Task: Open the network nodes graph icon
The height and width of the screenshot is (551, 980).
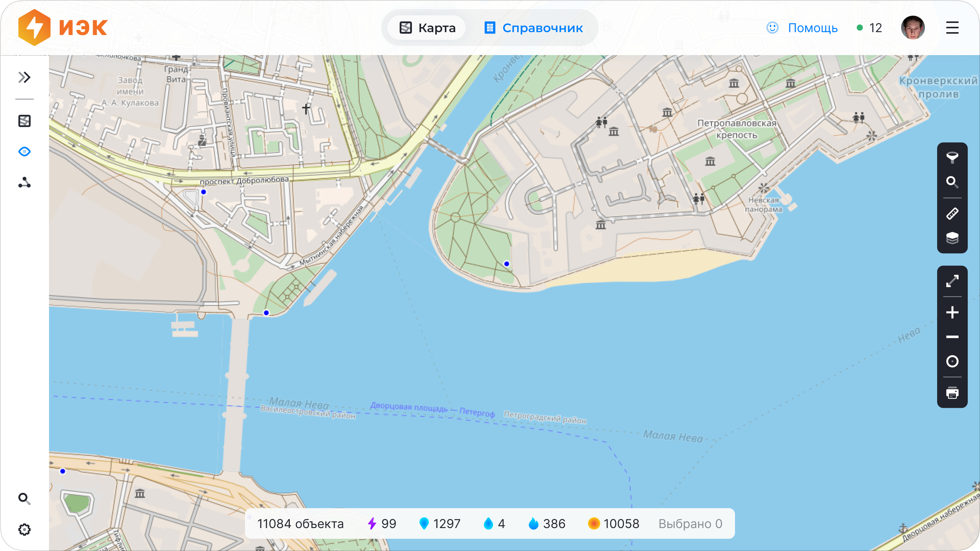Action: [x=24, y=183]
